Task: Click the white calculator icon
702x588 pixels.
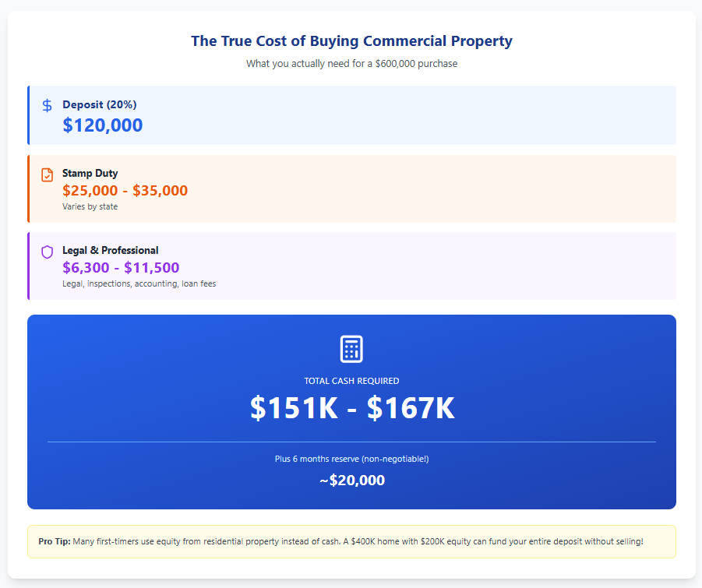Action: click(351, 349)
